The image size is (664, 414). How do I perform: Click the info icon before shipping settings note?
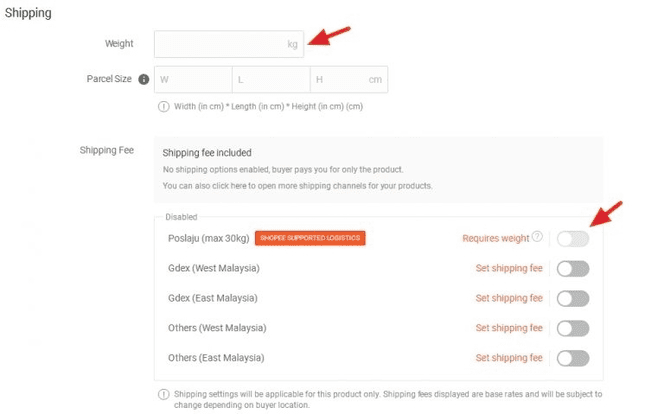pyautogui.click(x=163, y=394)
